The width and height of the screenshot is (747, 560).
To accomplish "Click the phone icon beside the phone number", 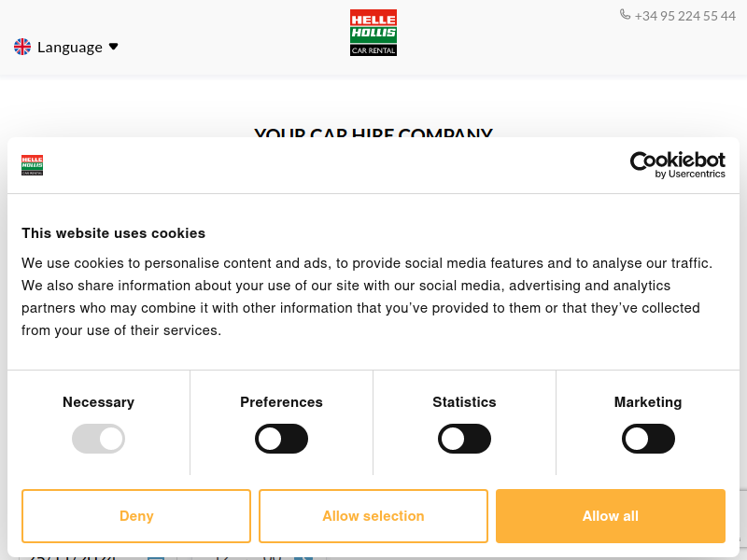I will point(625,14).
